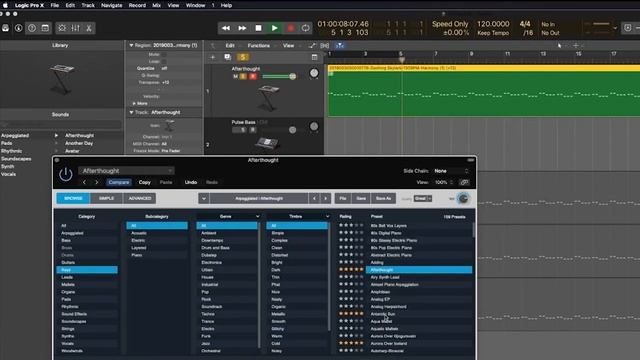Click the Global Tracks icon in track header
This screenshot has width=640, height=360.
[x=314, y=57]
